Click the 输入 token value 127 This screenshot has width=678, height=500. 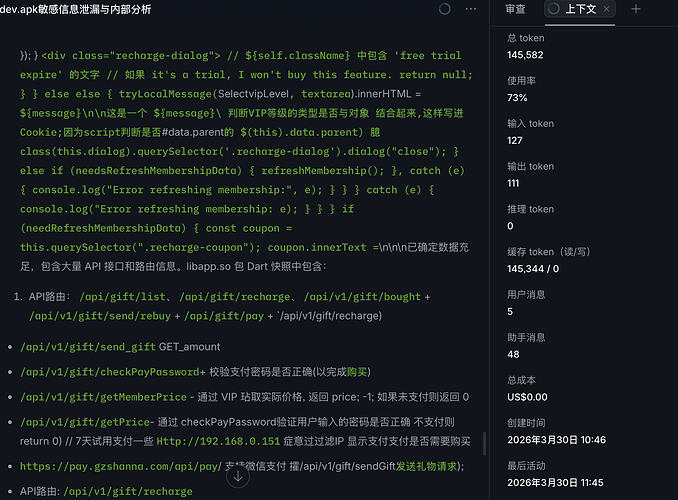515,141
